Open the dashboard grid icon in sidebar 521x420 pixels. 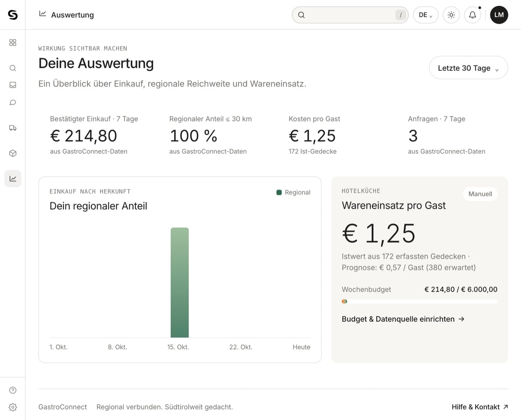click(13, 42)
